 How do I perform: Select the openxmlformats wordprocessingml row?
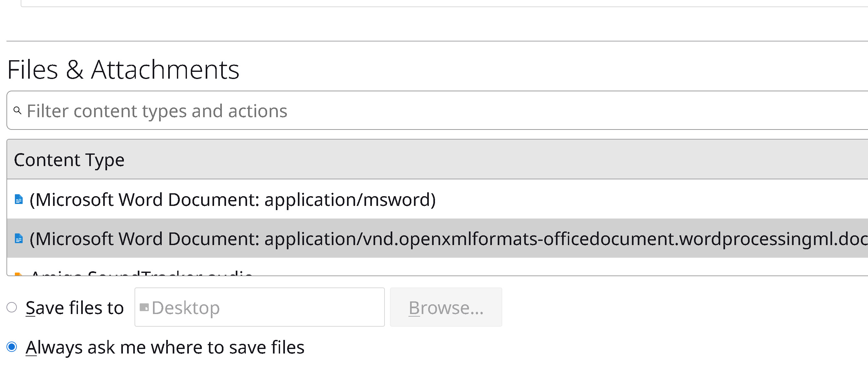[x=438, y=239]
